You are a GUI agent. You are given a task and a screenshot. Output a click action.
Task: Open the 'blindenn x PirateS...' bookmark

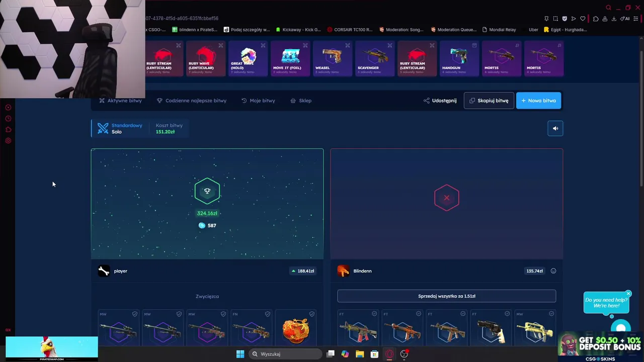(195, 30)
